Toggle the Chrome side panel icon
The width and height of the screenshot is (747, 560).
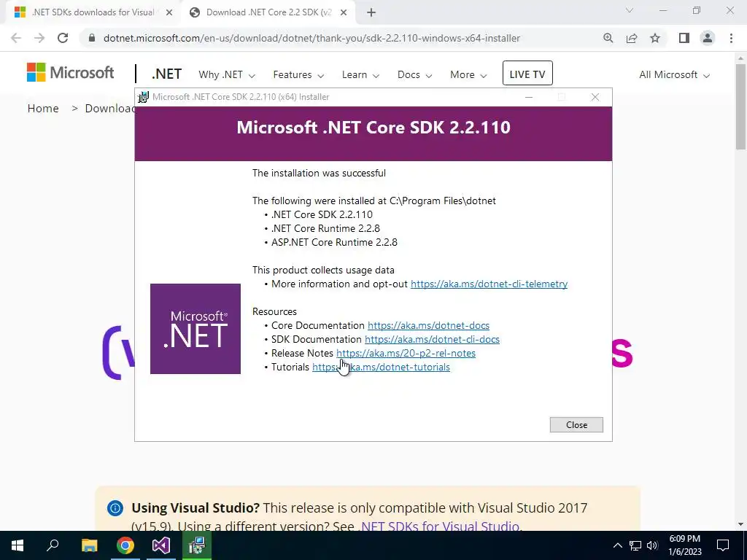(x=684, y=38)
